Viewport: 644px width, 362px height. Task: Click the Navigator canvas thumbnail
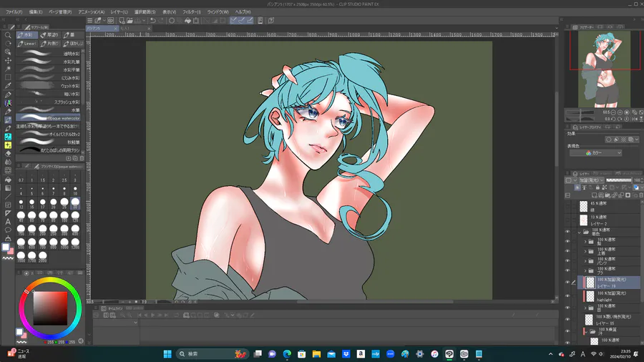(x=604, y=69)
